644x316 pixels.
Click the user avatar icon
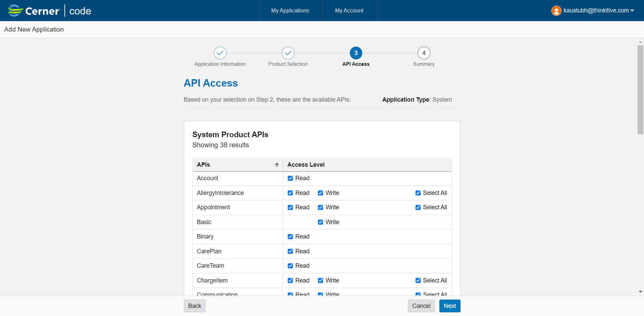(x=556, y=11)
